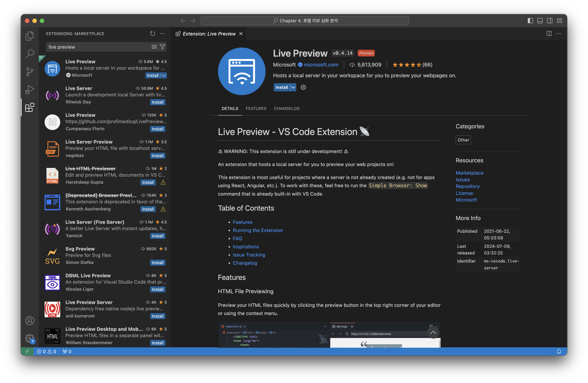Expand the Install dropdown arrow on detail page
The width and height of the screenshot is (588, 383).
[x=293, y=87]
